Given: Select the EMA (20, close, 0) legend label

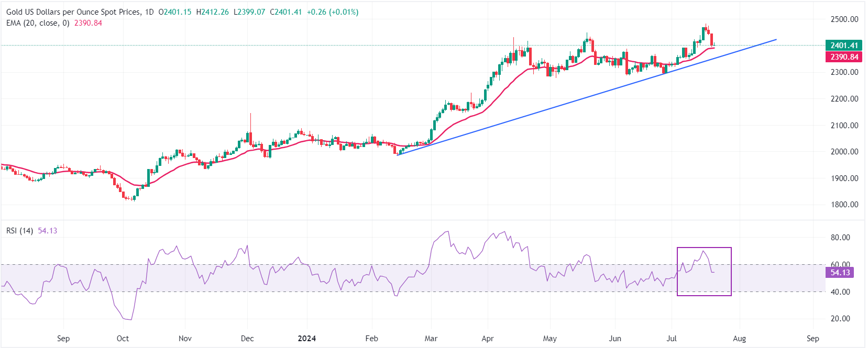Looking at the screenshot, I should point(38,23).
